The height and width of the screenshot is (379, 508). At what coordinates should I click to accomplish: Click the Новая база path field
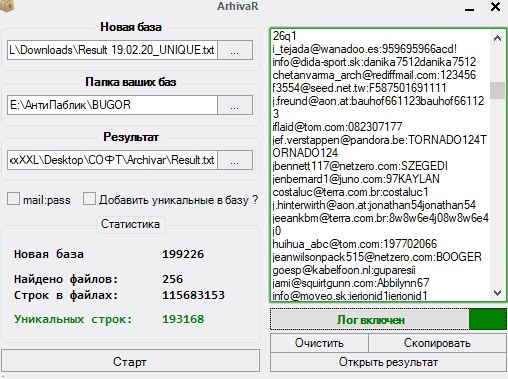(112, 50)
